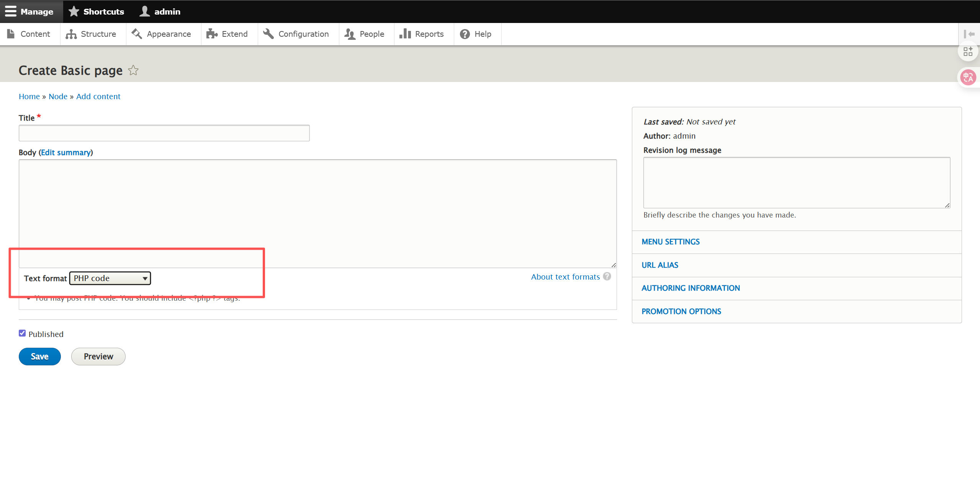Open the Shortcuts star menu
980x486 pixels.
(x=97, y=11)
